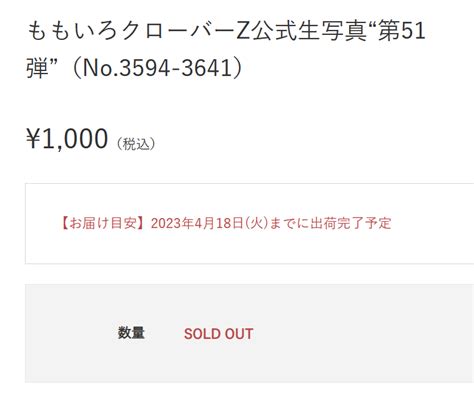This screenshot has height=395, width=474.
Task: Click the ももいろ hiragana at the title start
Action: point(72,32)
